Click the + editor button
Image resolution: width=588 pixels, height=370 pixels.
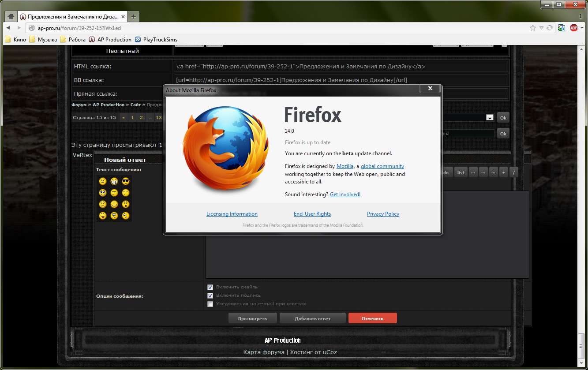coord(503,172)
